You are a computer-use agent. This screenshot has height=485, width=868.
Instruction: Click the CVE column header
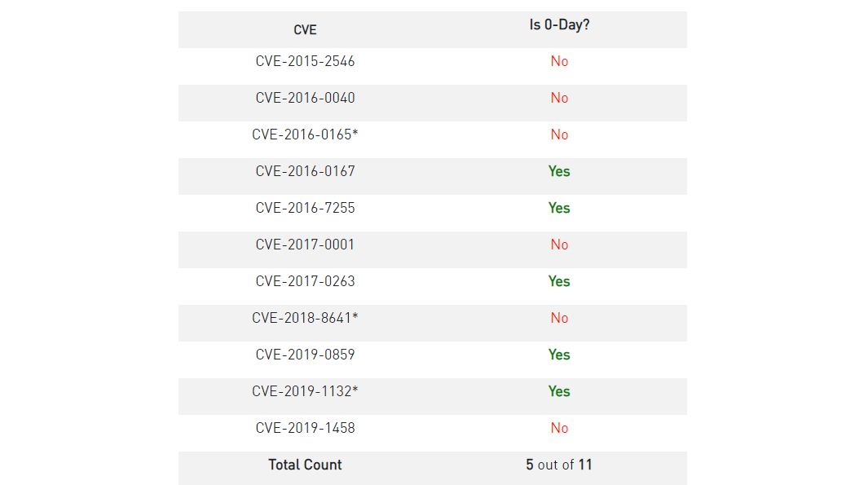pos(305,30)
